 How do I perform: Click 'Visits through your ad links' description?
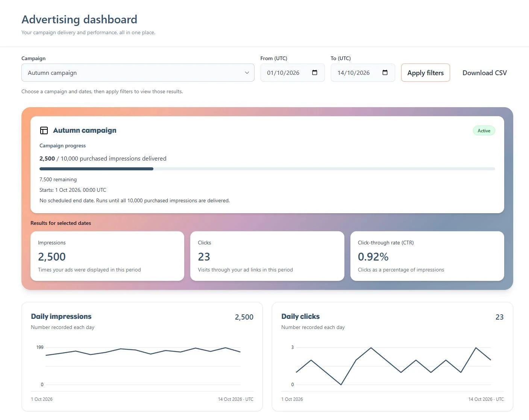[x=245, y=270]
